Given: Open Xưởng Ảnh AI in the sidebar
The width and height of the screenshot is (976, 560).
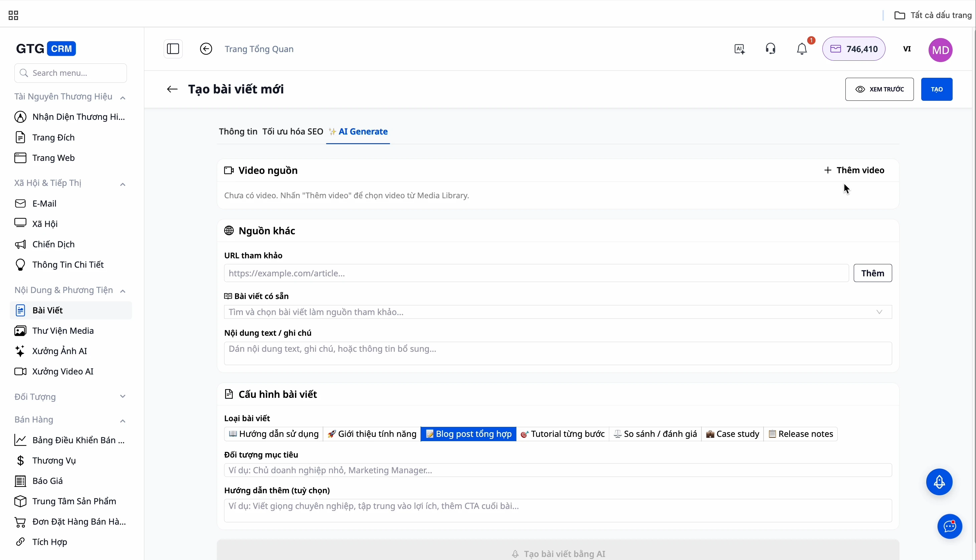Looking at the screenshot, I should 60,351.
